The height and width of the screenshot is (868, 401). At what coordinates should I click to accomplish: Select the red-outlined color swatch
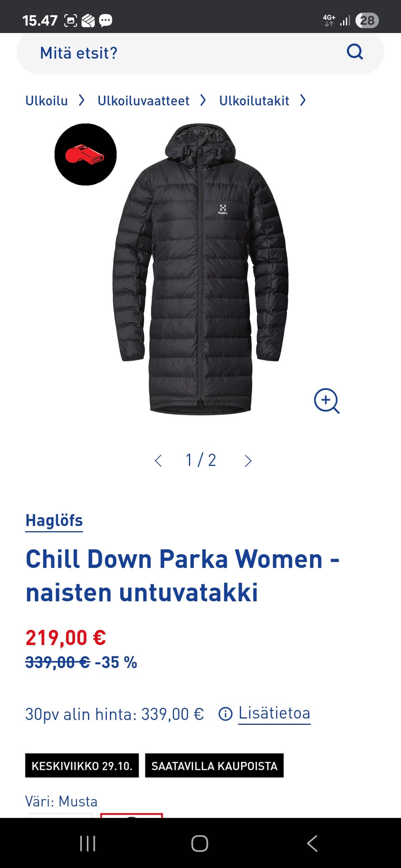click(132, 815)
